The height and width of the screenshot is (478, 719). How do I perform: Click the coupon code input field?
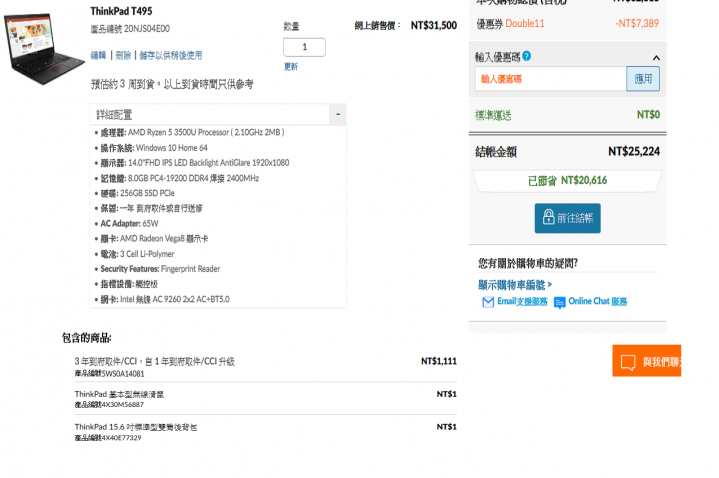click(551, 79)
